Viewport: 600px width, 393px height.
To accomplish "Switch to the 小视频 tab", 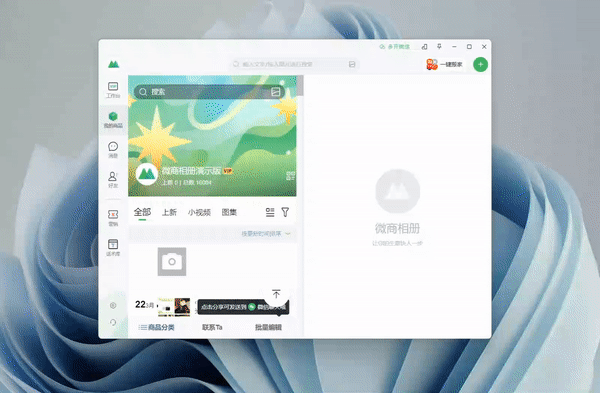I will (x=199, y=212).
